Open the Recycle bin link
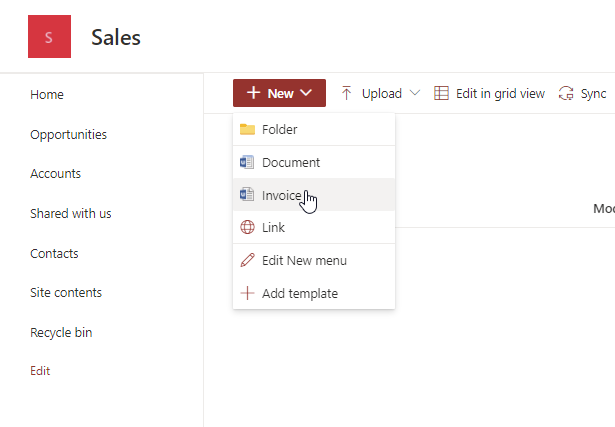 61,332
